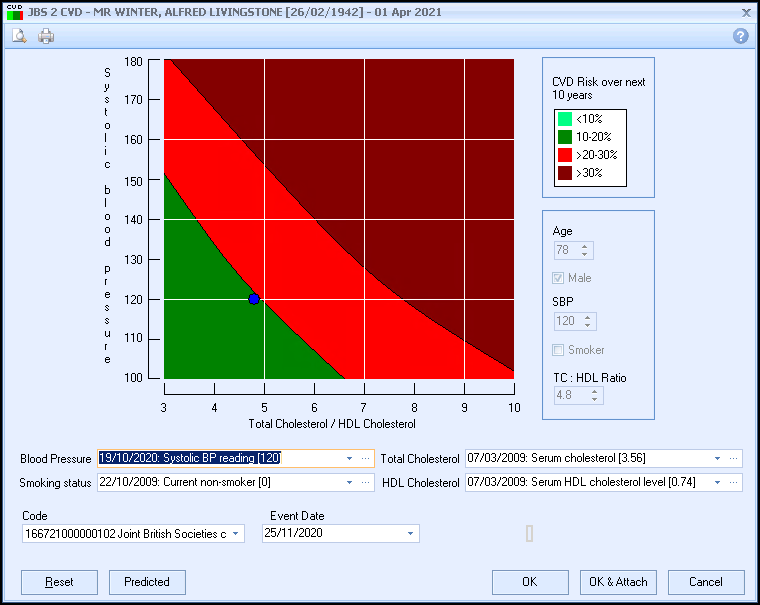
Task: Toggle the Smoker checkbox
Action: 559,350
